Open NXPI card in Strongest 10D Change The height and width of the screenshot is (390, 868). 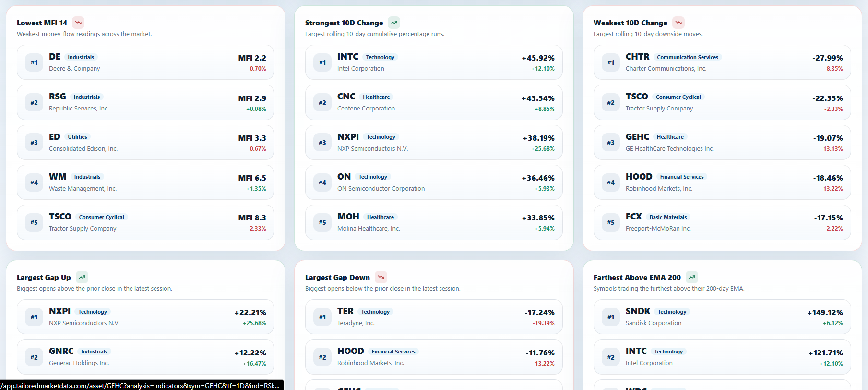pyautogui.click(x=434, y=142)
